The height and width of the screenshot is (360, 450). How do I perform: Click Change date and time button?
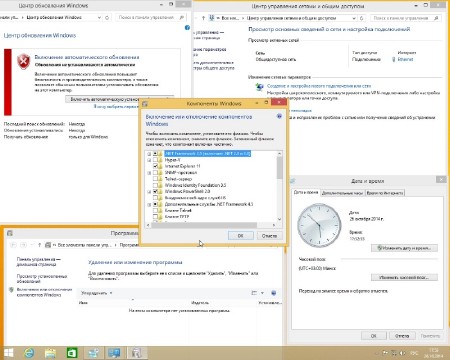(x=404, y=248)
